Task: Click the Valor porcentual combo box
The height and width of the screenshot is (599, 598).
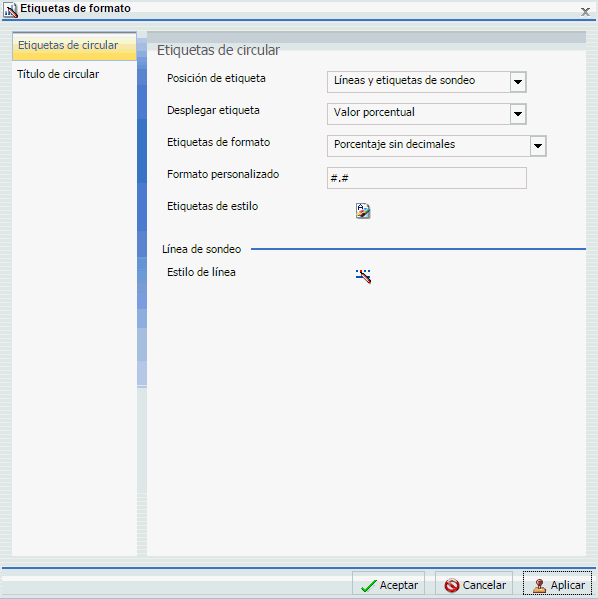Action: [x=427, y=114]
